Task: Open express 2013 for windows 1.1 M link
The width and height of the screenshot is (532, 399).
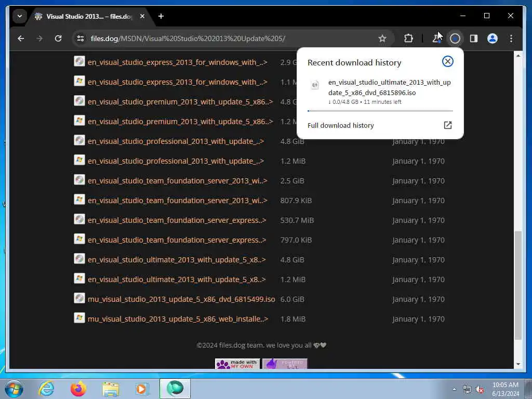Action: (177, 82)
